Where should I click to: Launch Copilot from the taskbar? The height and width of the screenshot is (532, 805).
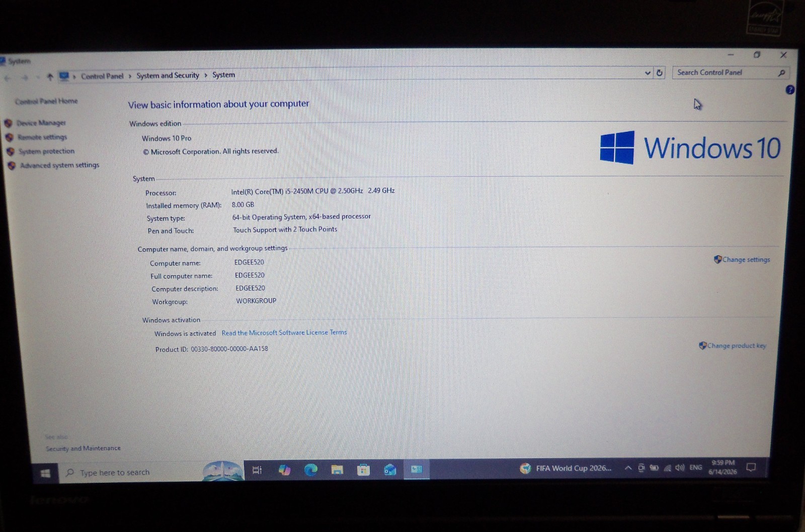284,470
